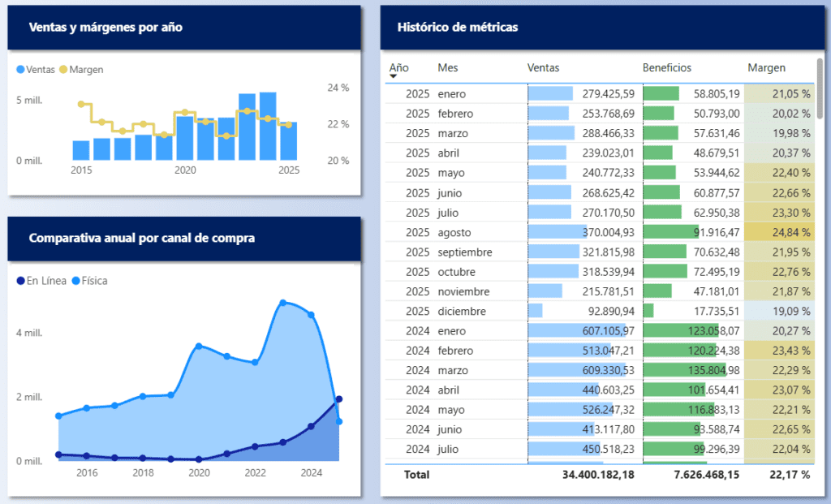Click the Ventas legend marker
831x504 pixels.
pyautogui.click(x=21, y=70)
